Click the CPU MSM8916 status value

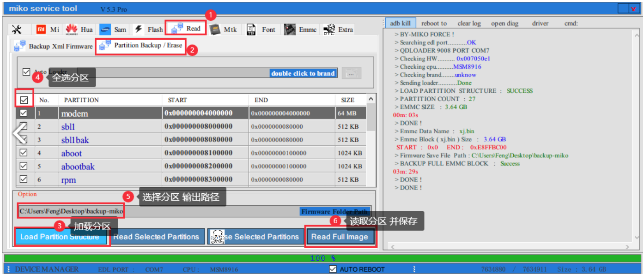click(224, 269)
